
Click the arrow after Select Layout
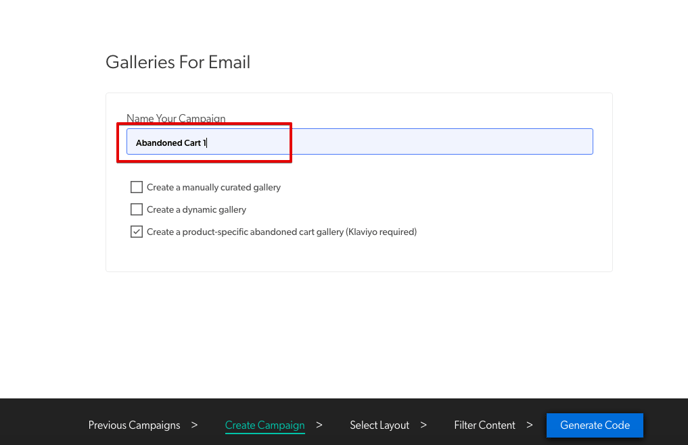tap(423, 425)
